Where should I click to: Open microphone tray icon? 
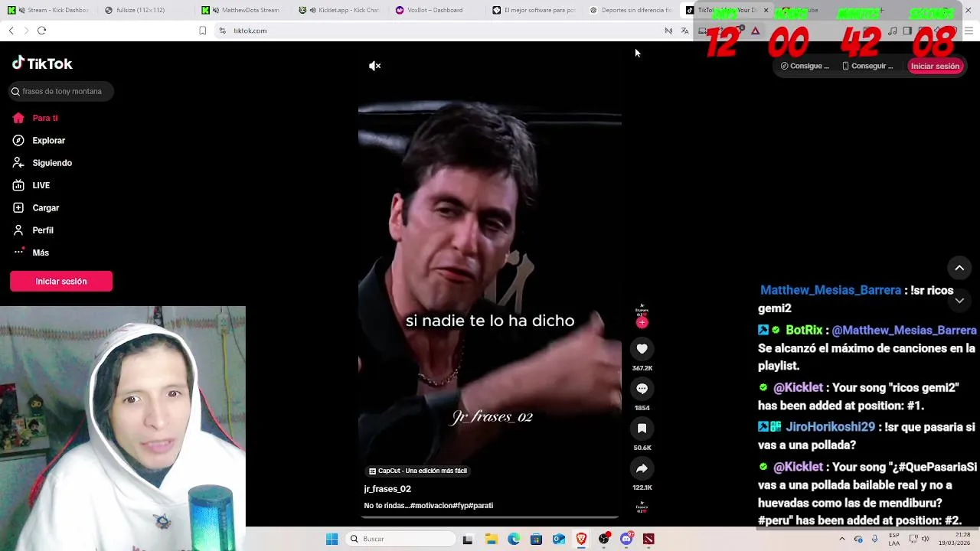coord(875,539)
